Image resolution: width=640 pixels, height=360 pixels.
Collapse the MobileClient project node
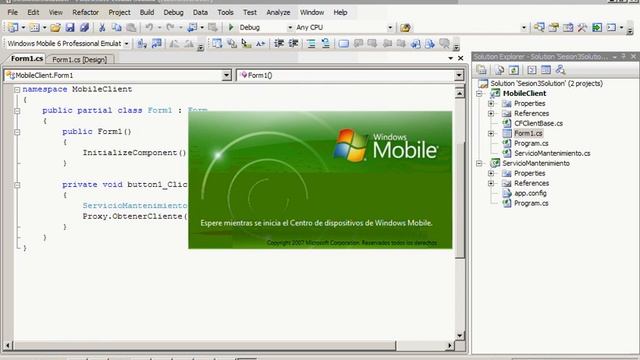480,93
